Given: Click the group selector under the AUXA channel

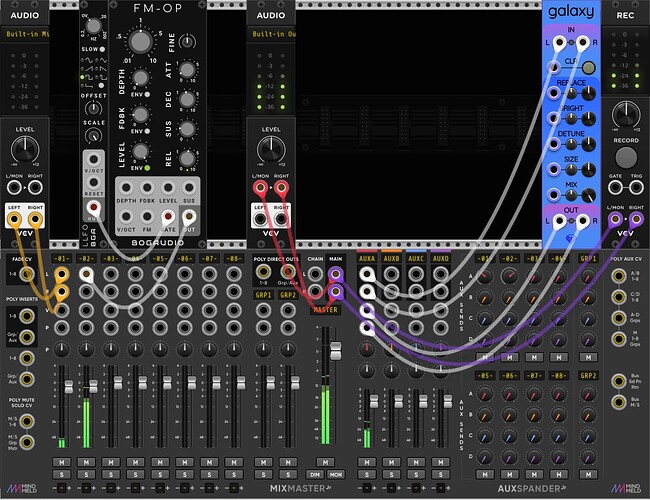Looking at the screenshot, I should point(367,488).
